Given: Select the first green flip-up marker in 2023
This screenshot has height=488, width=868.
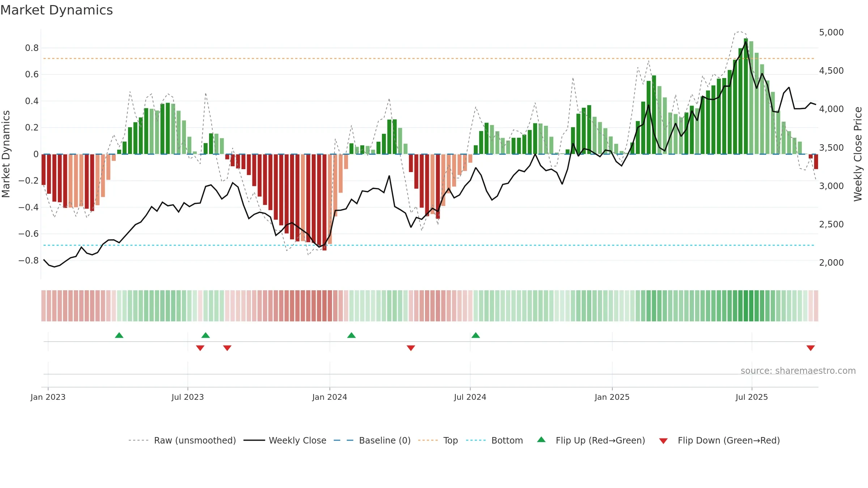Looking at the screenshot, I should (119, 335).
